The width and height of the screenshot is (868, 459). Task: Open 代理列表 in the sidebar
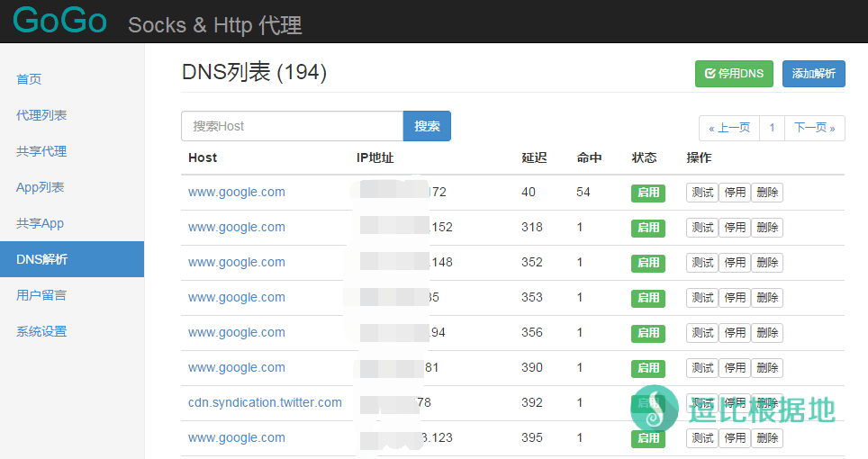click(41, 115)
